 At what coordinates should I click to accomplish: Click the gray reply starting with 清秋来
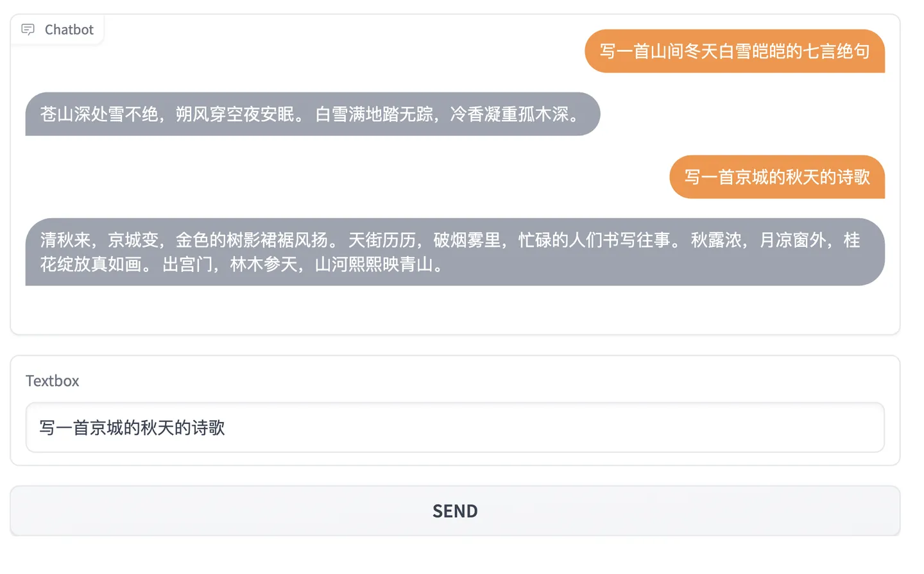click(x=454, y=252)
